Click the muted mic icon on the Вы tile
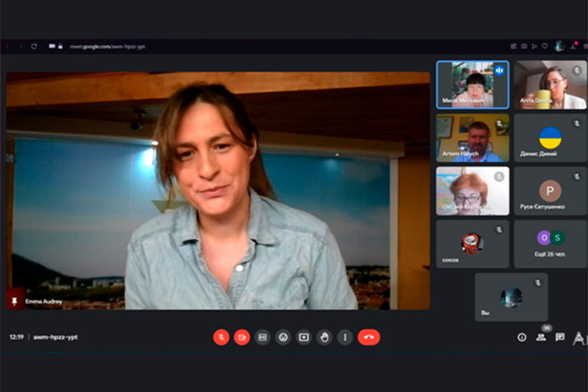The image size is (588, 392). 538,282
